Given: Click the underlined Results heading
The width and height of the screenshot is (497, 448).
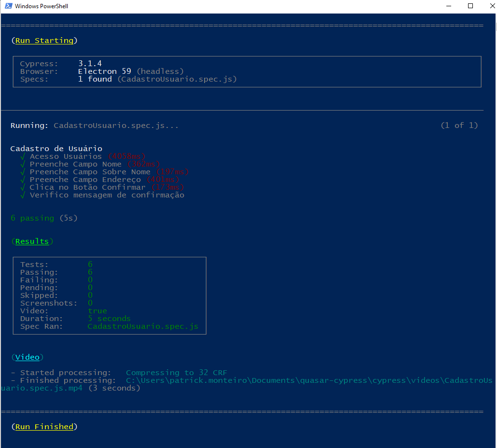Looking at the screenshot, I should click(32, 241).
